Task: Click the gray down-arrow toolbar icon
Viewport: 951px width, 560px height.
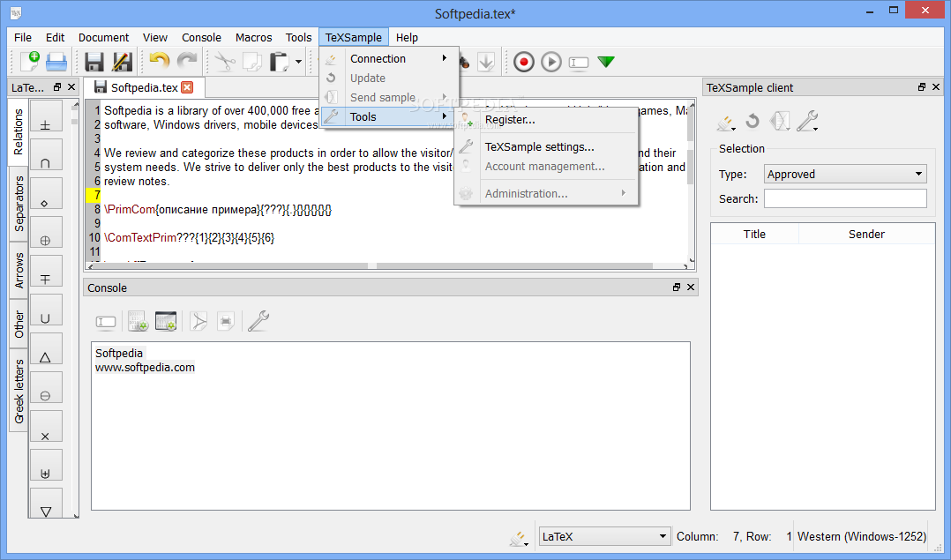Action: 486,62
